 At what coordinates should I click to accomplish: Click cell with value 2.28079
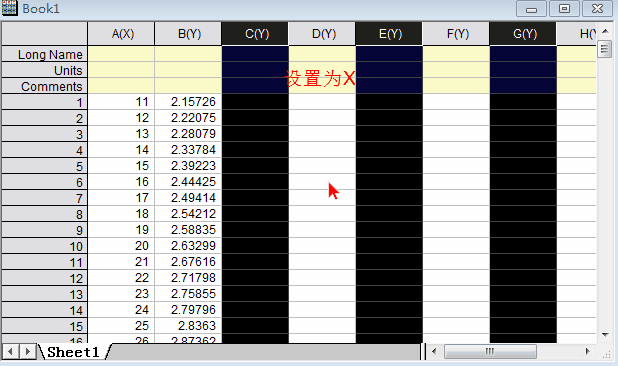(x=188, y=134)
